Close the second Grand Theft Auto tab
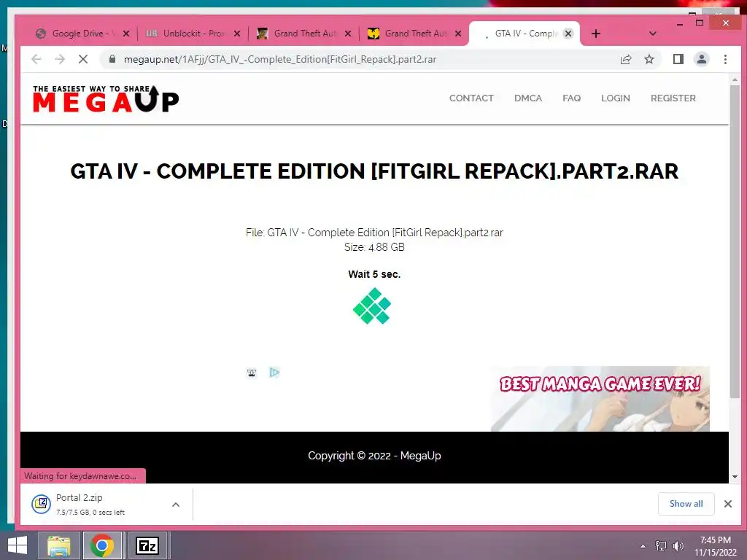 coord(458,34)
